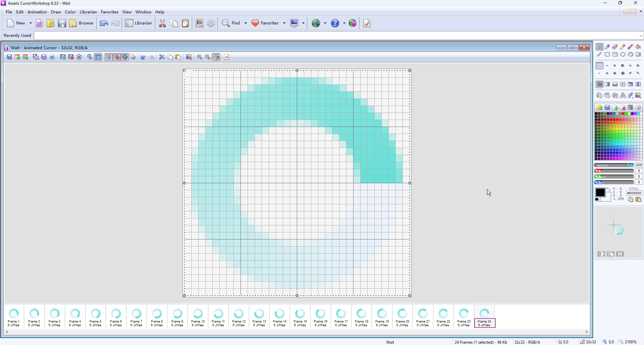
Task: Choose the Paint Bucket fill tool
Action: tap(638, 47)
